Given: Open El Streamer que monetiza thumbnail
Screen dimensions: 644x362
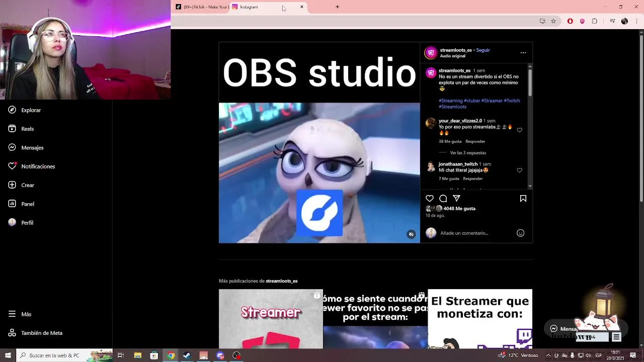Looking at the screenshot, I should 480,319.
